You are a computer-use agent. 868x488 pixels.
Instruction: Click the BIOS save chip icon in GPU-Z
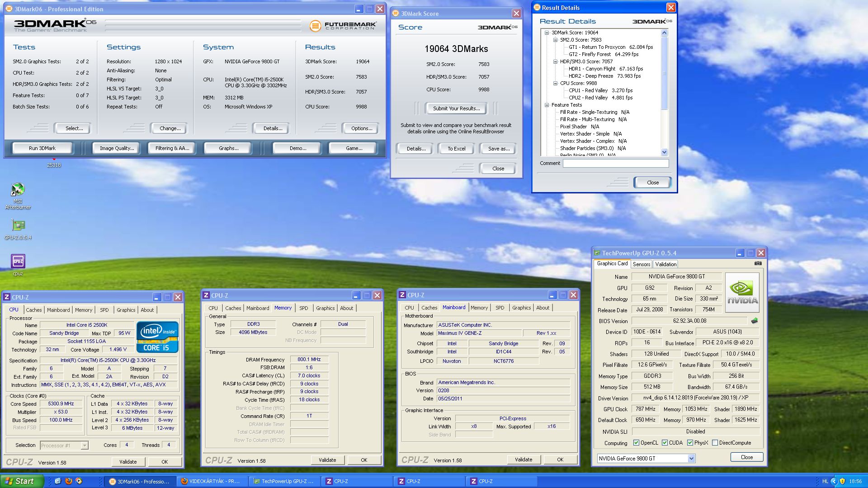pyautogui.click(x=754, y=321)
